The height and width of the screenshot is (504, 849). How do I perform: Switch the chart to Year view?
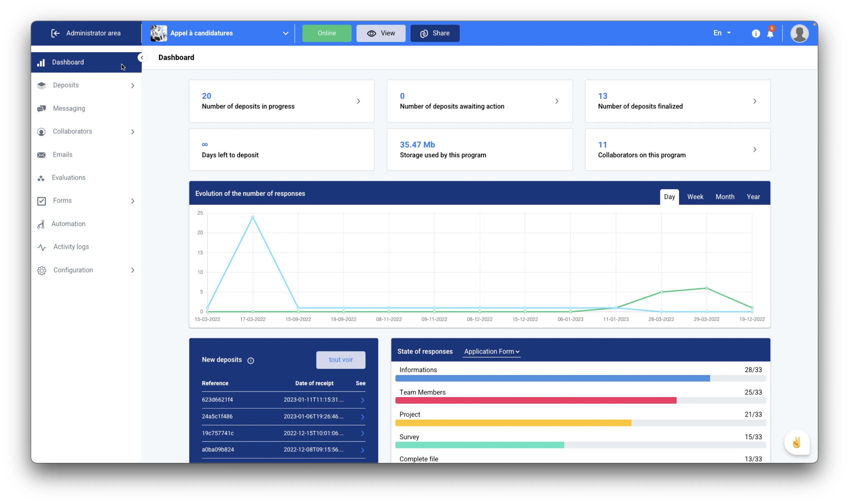coord(753,196)
